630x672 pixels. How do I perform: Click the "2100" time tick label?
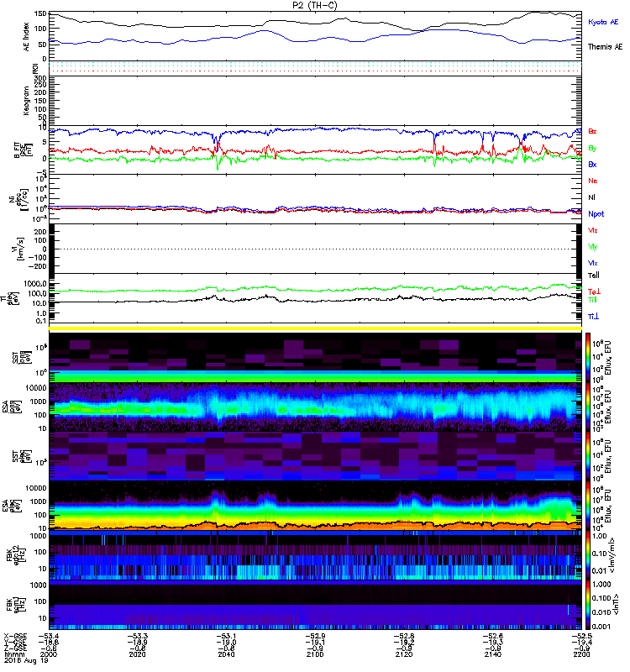coord(315,654)
